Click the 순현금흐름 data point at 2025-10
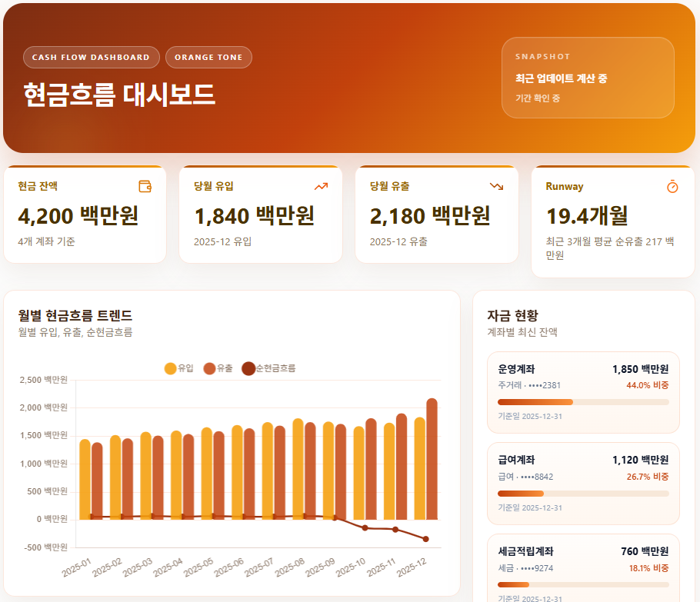700x602 pixels. [365, 528]
